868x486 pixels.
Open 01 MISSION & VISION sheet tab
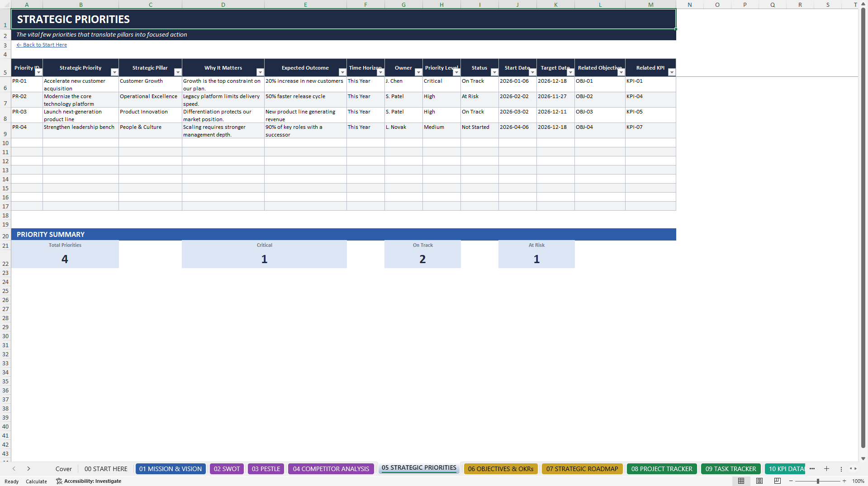point(171,469)
